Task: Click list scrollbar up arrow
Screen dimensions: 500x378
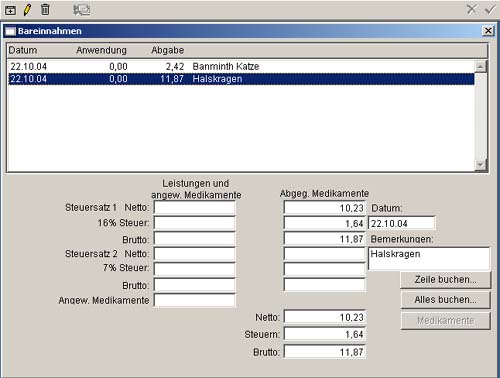Action: pos(480,67)
